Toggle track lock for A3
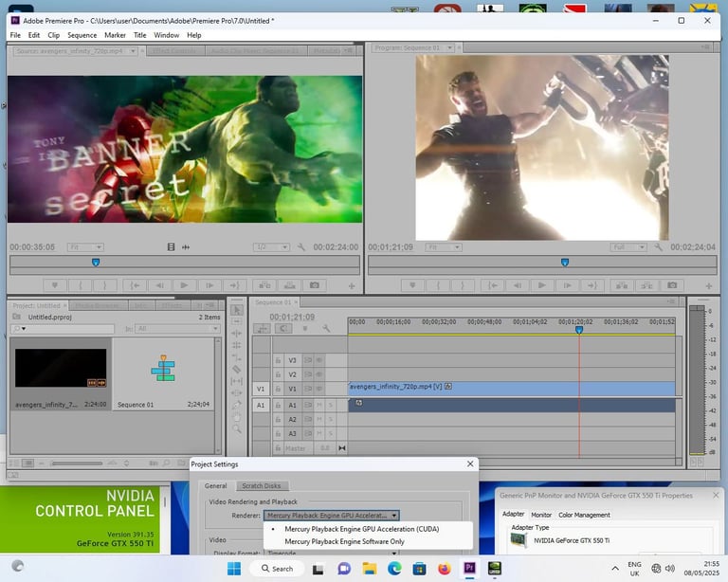The image size is (728, 582). point(278,434)
